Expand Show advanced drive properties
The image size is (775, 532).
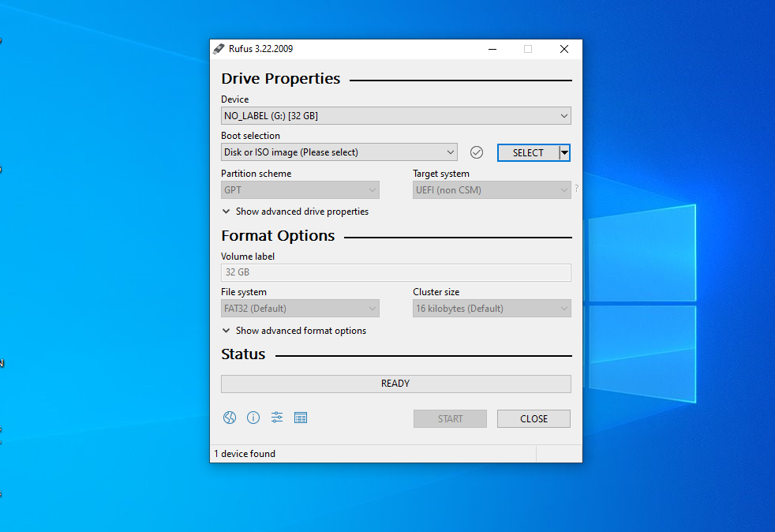(295, 212)
